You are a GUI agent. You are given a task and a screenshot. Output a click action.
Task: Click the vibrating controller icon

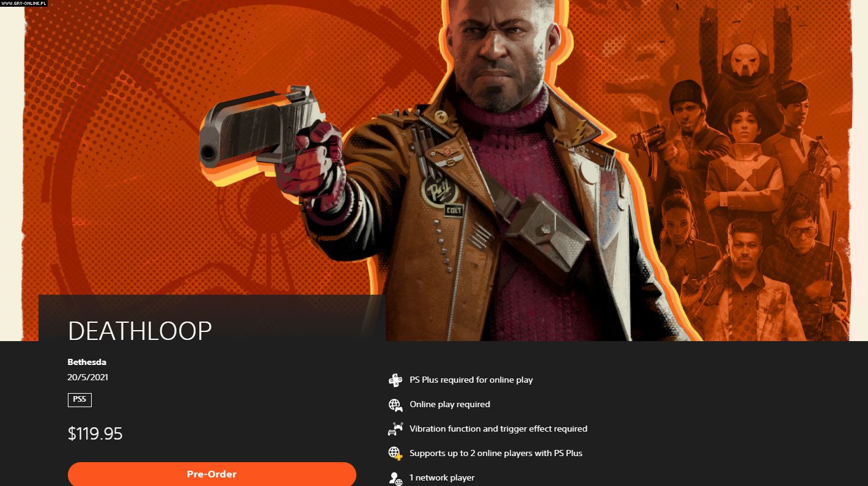pyautogui.click(x=395, y=429)
